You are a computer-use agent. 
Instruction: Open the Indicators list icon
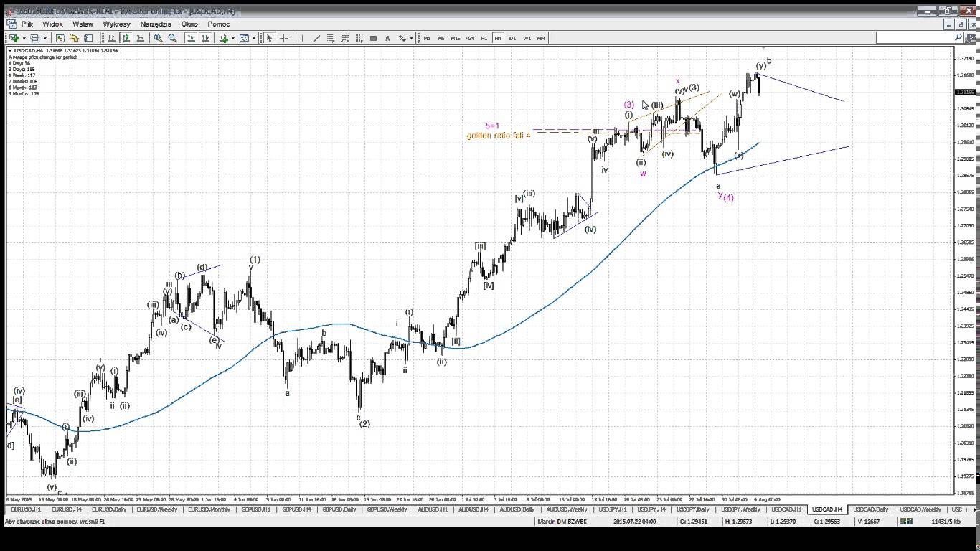coord(223,38)
